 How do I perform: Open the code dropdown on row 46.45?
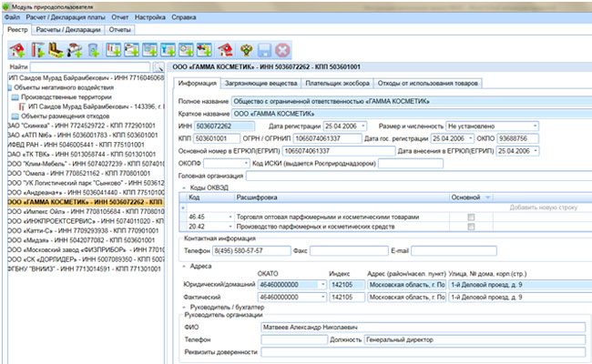point(230,217)
